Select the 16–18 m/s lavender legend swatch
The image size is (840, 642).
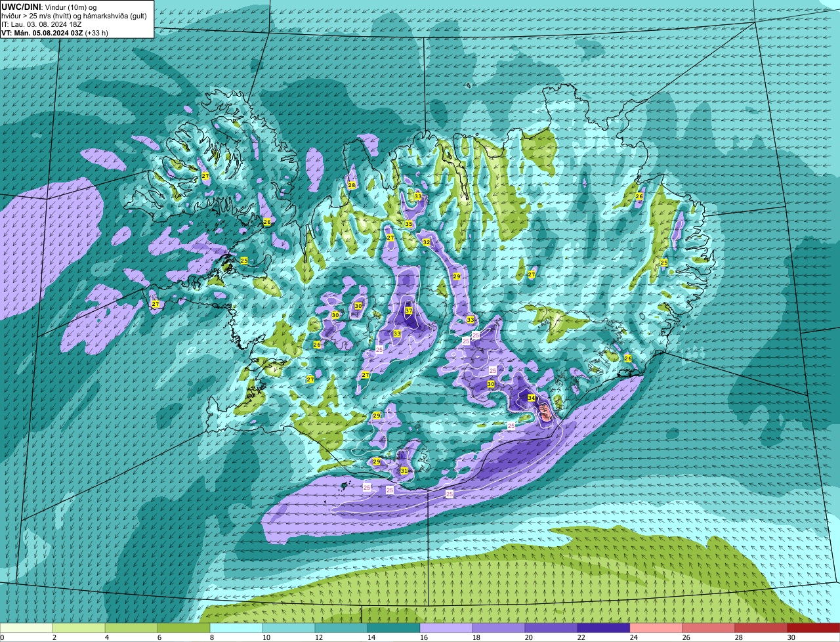(446, 628)
